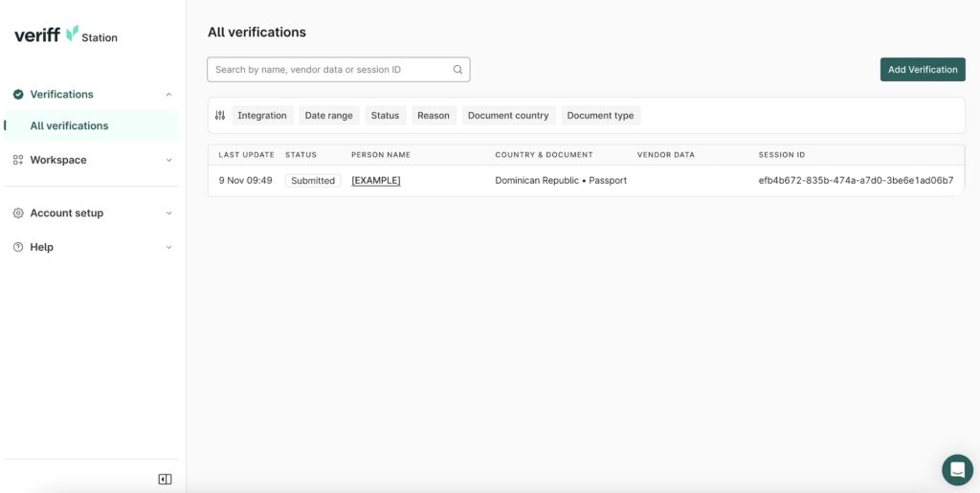980x493 pixels.
Task: Click the search magnifier icon
Action: pos(458,70)
